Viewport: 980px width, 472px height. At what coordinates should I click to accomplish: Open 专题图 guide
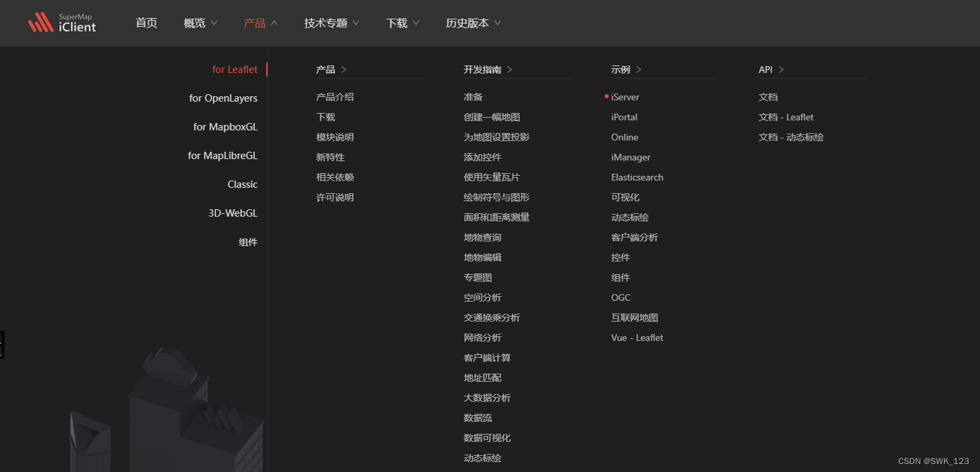pos(478,277)
